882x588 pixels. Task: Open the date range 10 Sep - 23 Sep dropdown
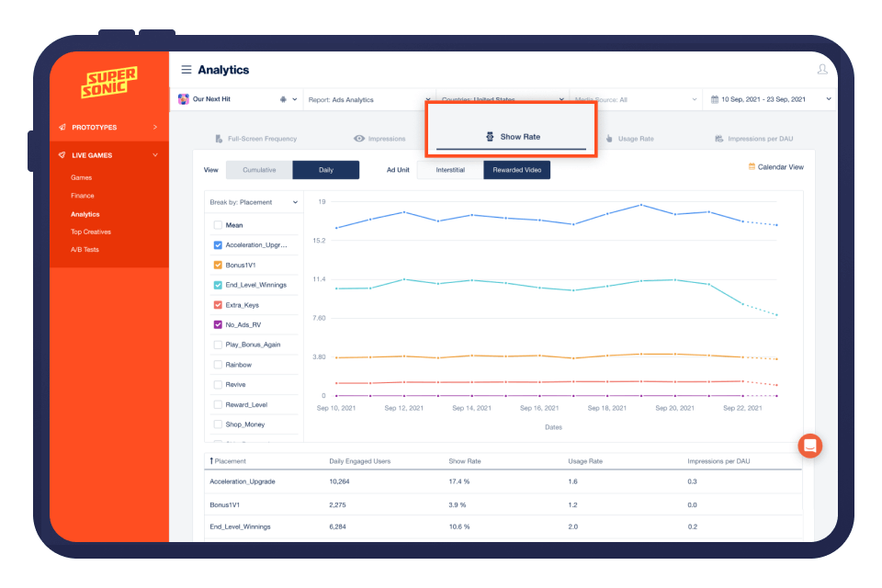click(x=770, y=99)
